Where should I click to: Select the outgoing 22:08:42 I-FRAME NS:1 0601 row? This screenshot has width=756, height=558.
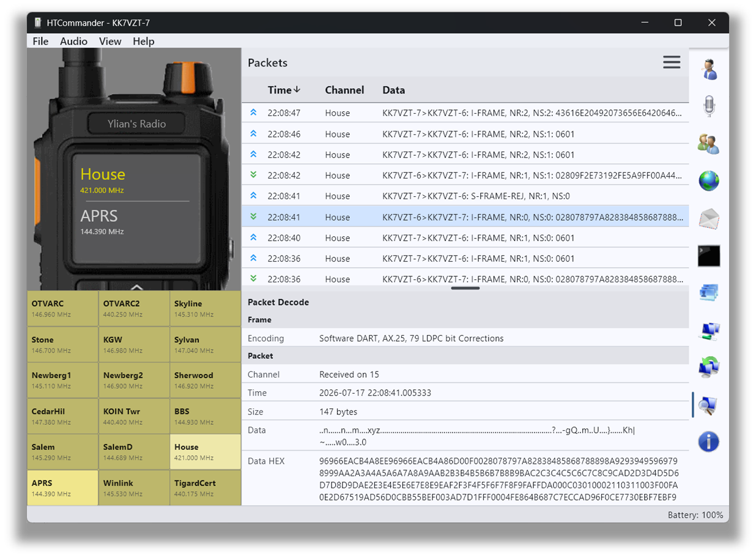pos(465,155)
